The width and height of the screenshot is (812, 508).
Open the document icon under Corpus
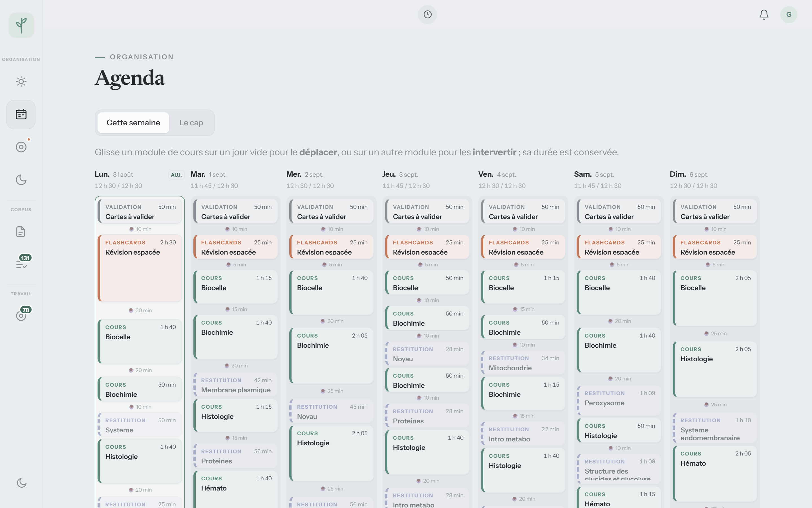tap(21, 232)
